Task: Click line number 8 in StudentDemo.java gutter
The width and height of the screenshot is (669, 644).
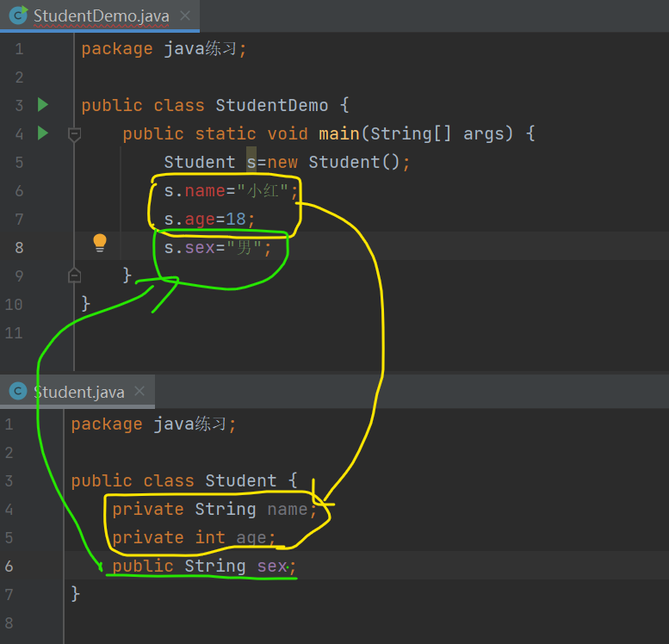Action: pos(19,248)
